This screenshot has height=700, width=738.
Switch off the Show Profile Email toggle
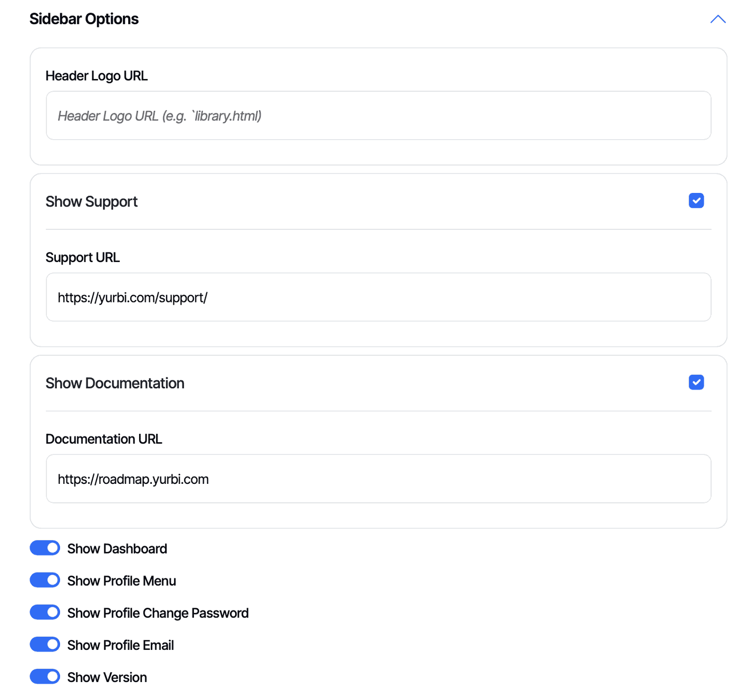point(45,645)
